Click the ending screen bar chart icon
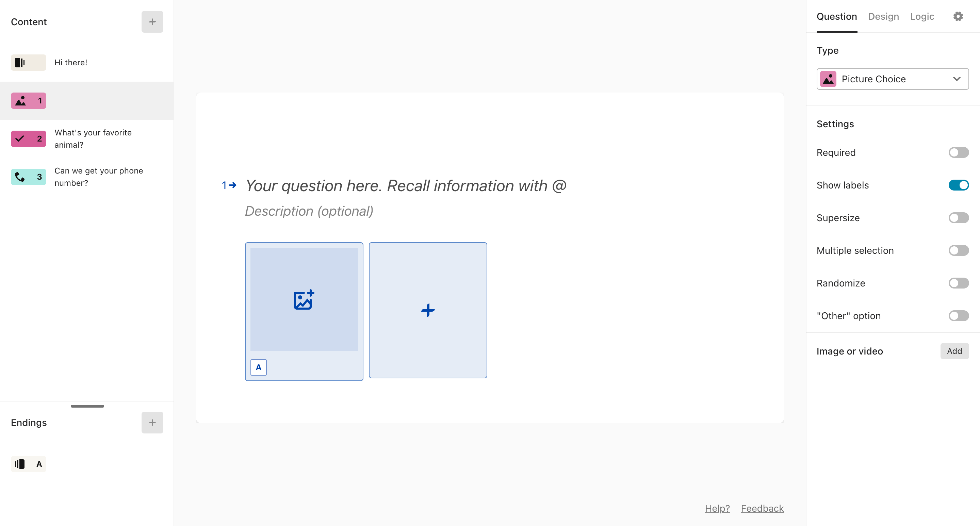Image resolution: width=980 pixels, height=526 pixels. [20, 464]
